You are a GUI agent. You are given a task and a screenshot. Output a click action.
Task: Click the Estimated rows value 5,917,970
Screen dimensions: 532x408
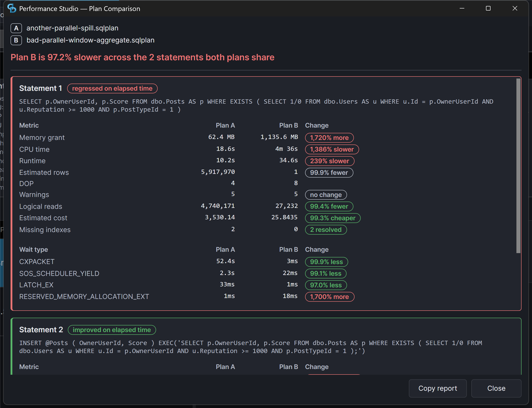click(x=218, y=172)
